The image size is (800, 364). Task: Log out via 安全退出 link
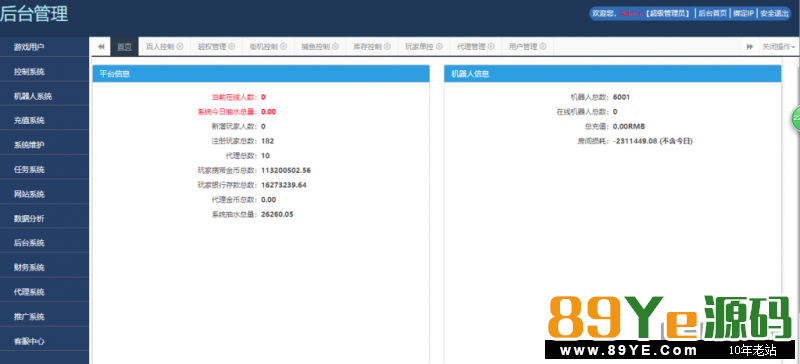click(774, 14)
